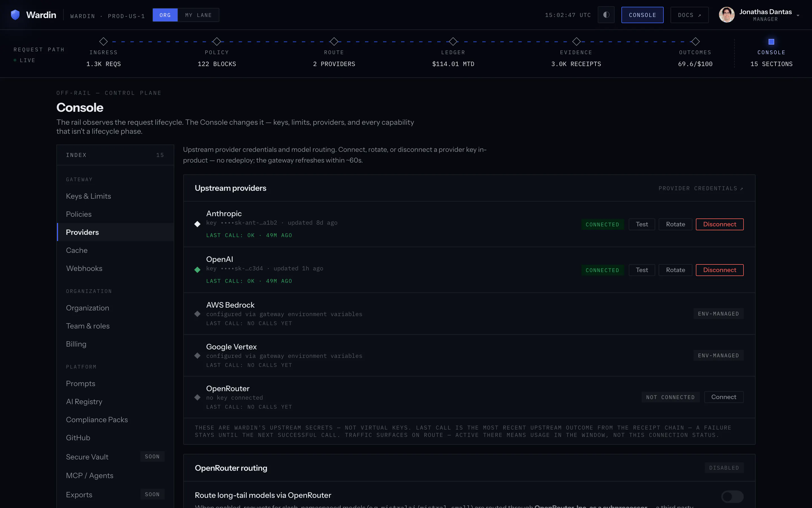The height and width of the screenshot is (508, 812).
Task: Disconnect the Anthropic provider
Action: coord(720,224)
